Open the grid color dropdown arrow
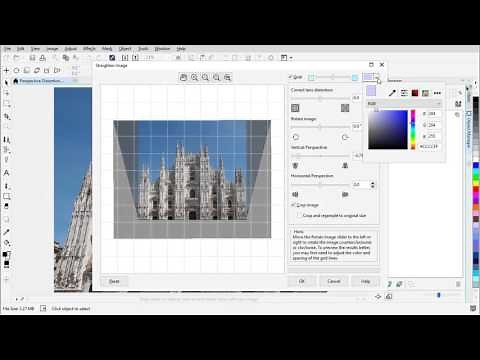Screen dimensions: 480x360 pyautogui.click(x=377, y=77)
